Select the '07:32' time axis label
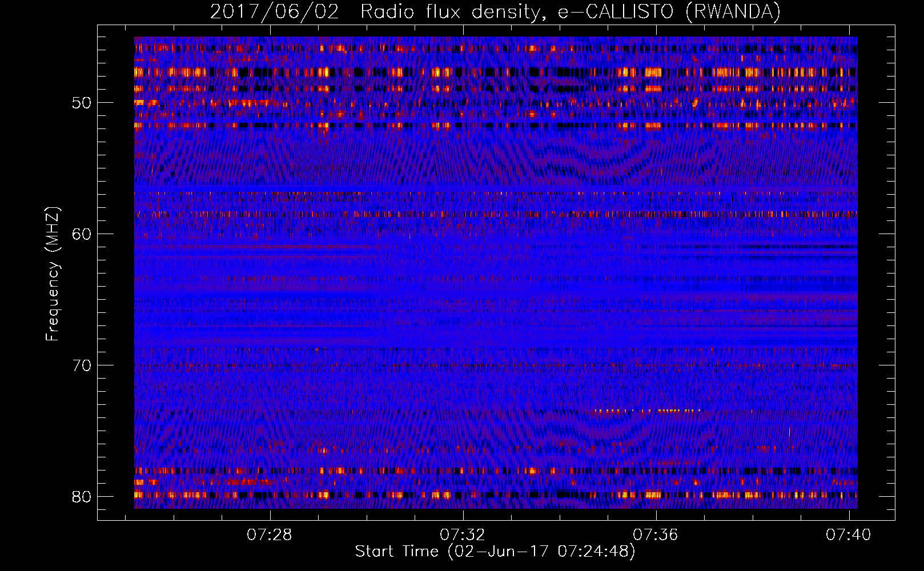This screenshot has width=924, height=571. pos(462,534)
